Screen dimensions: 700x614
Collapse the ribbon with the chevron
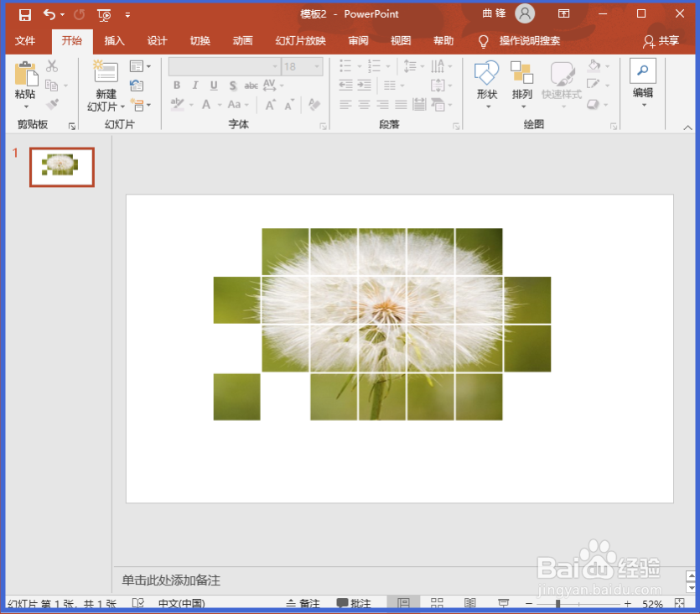click(x=687, y=127)
